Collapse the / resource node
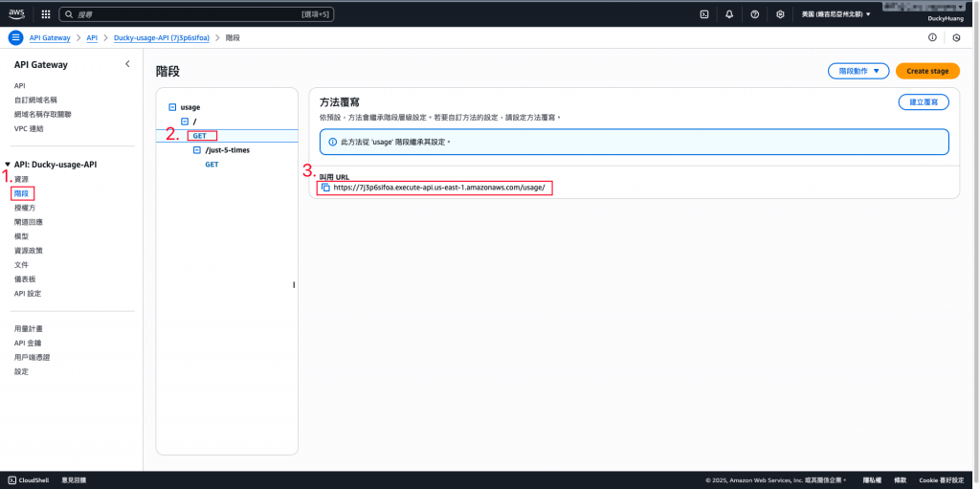Viewport: 980px width, 489px height. coord(185,122)
